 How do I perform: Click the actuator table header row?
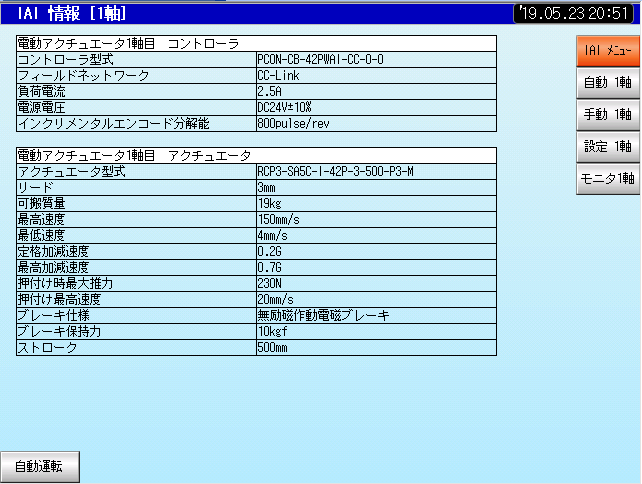[x=256, y=156]
